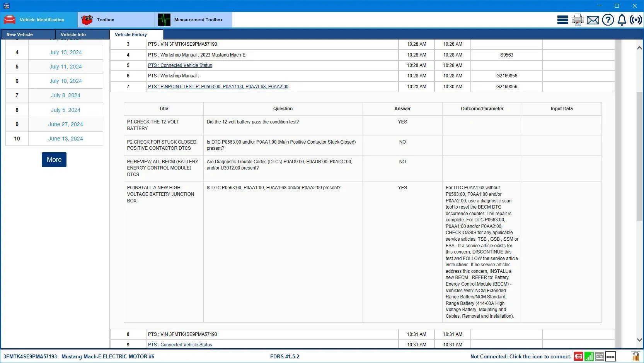
Task: Open session dated June 13, 2024
Action: point(66,139)
